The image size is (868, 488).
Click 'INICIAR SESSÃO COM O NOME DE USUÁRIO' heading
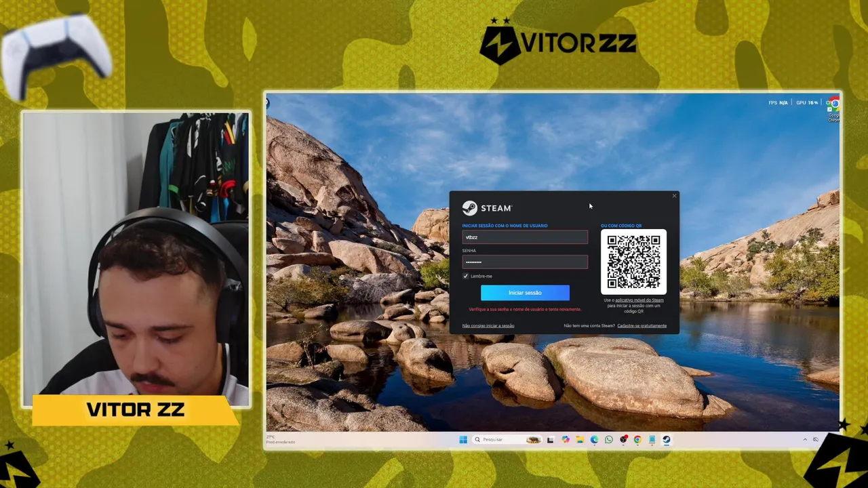(505, 226)
